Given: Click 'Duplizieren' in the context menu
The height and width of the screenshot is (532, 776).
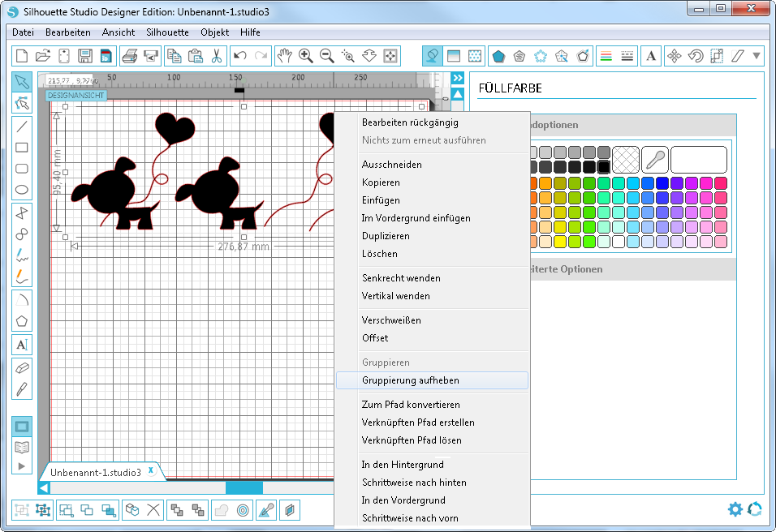Looking at the screenshot, I should pos(386,236).
